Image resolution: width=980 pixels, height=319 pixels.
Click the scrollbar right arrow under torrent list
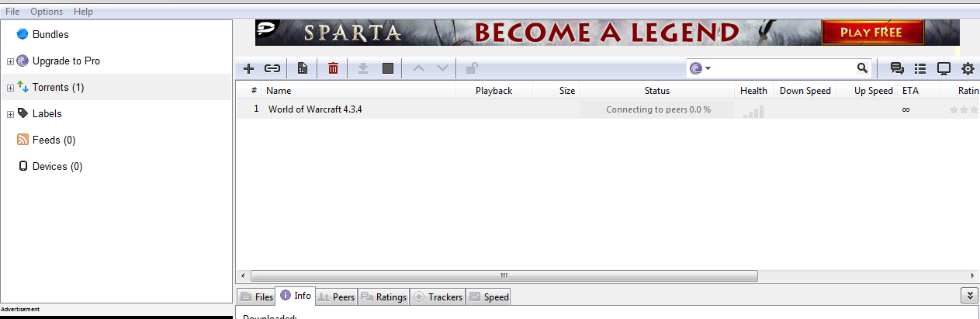[974, 276]
